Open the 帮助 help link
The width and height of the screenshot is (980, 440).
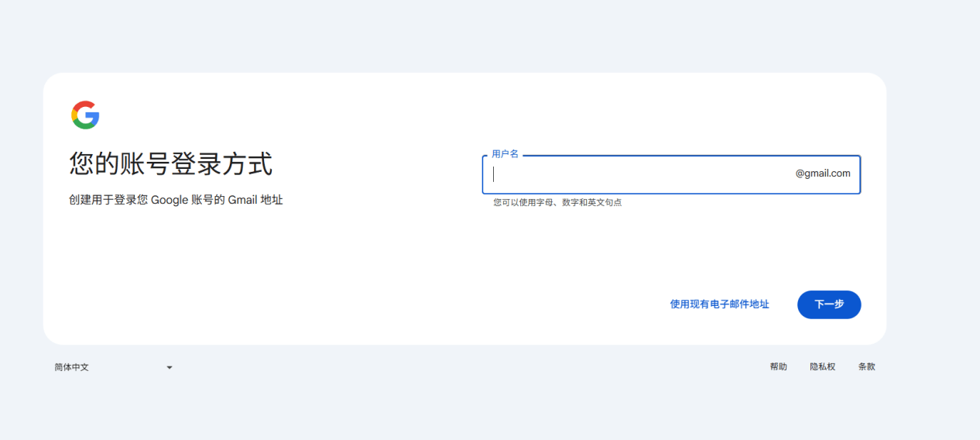(x=778, y=367)
